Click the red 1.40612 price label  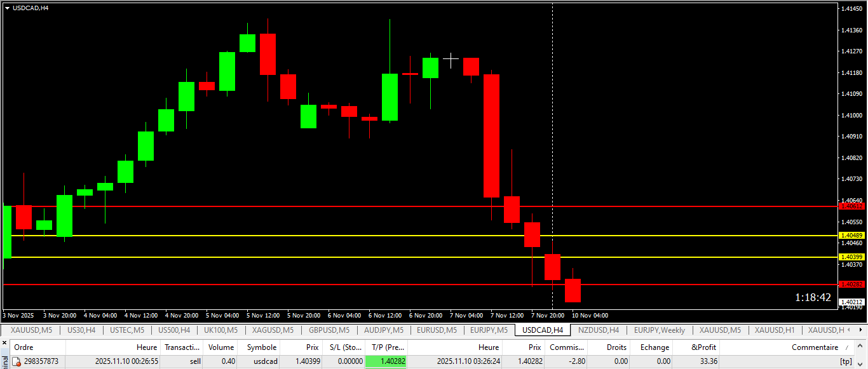(852, 206)
